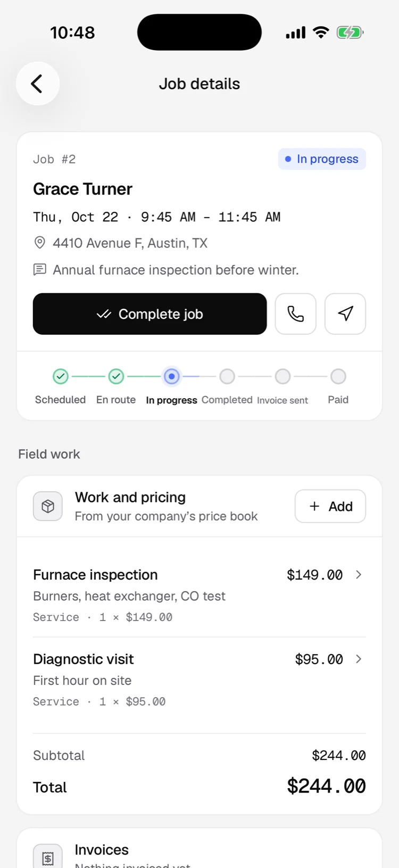
Task: Select the Paid step circle
Action: pos(338,377)
